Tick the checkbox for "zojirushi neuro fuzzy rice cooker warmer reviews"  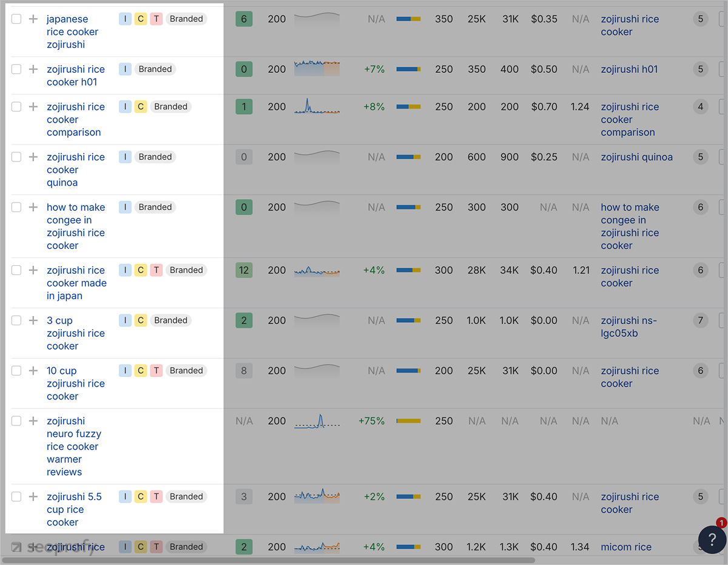pos(16,421)
